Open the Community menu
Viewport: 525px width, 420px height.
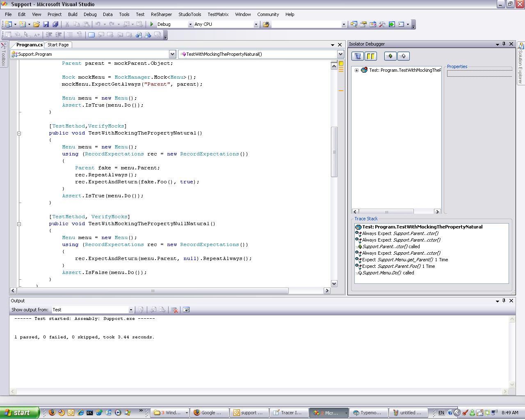(268, 14)
